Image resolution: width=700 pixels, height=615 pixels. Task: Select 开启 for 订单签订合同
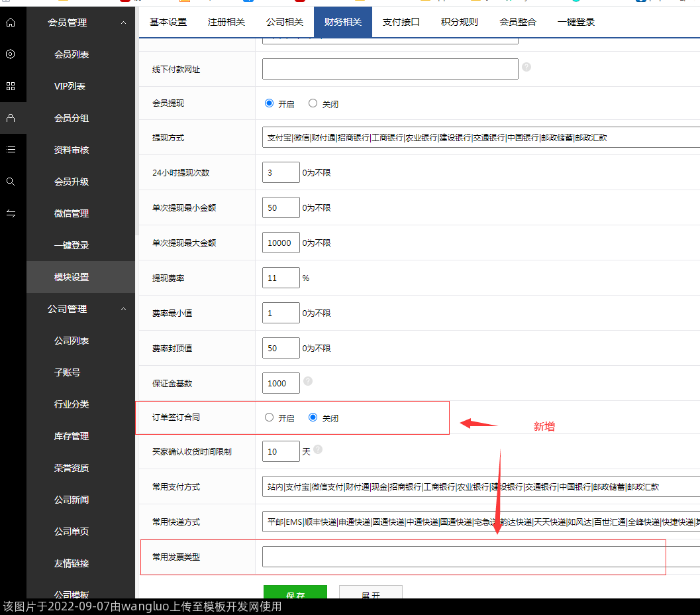(269, 418)
